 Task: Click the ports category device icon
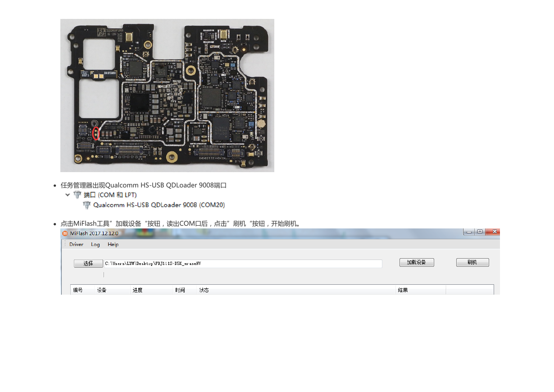77,195
